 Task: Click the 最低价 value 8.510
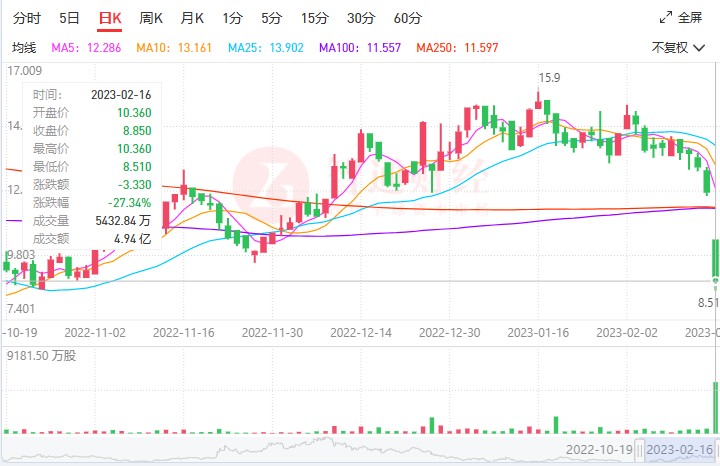tap(137, 167)
